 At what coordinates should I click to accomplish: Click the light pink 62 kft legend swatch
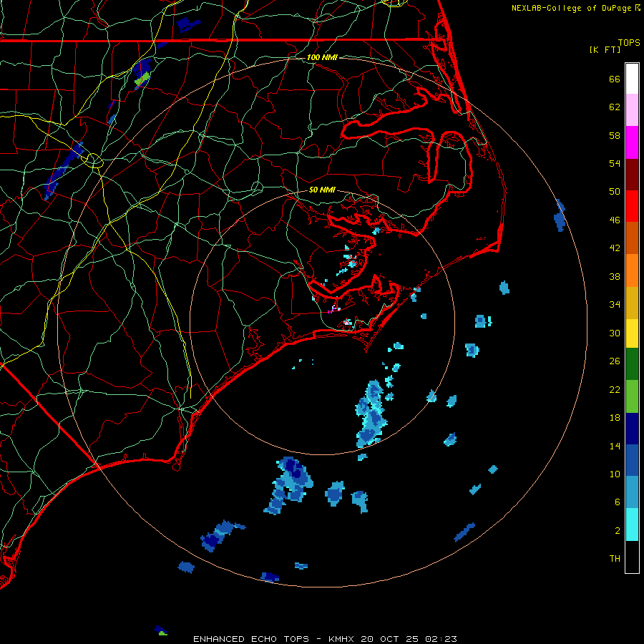(632, 110)
